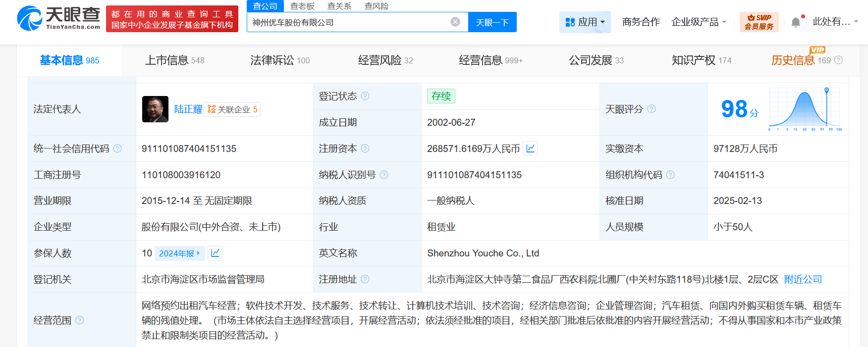Viewport: 868px width, 347px height.
Task: Expand the 2024年报 report selector
Action: (x=179, y=253)
